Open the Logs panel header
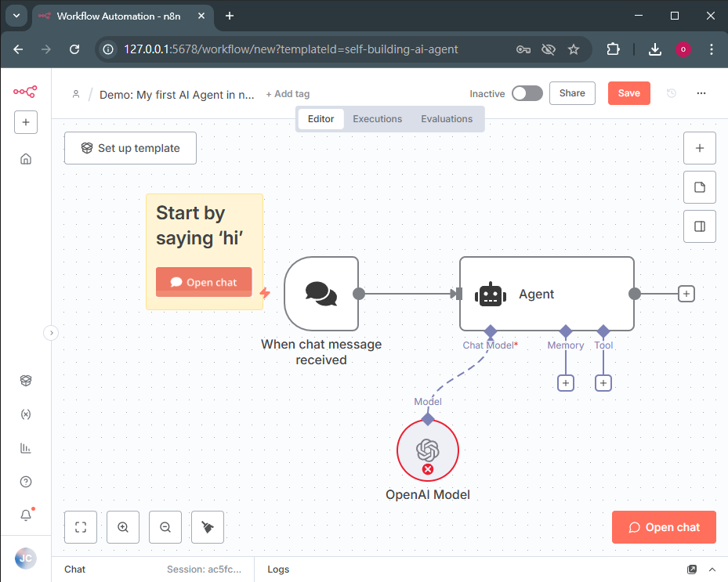Image resolution: width=728 pixels, height=582 pixels. pos(278,569)
